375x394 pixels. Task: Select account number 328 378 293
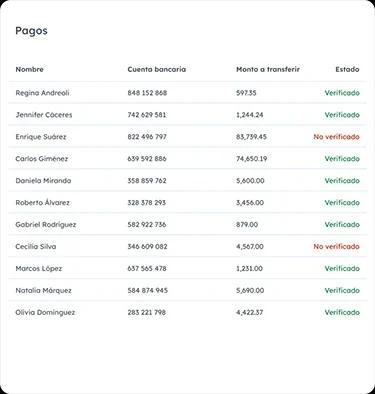click(146, 203)
